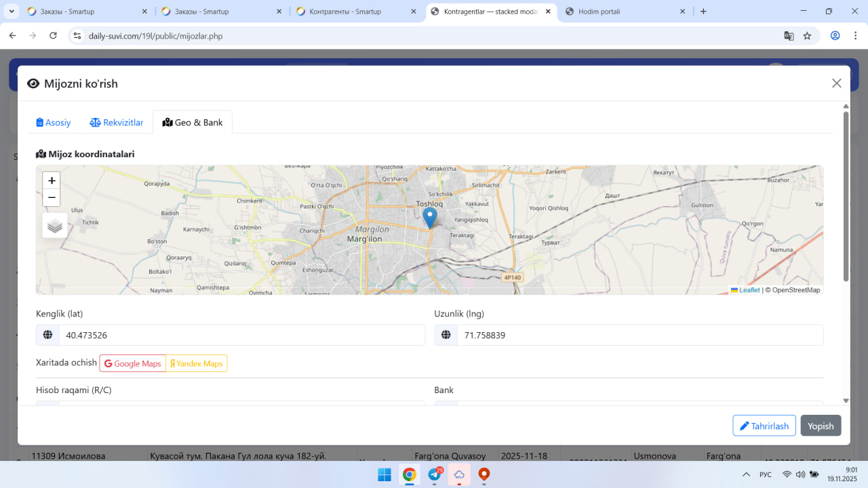
Task: Switch to the Rekvizitlar tab
Action: coord(117,123)
